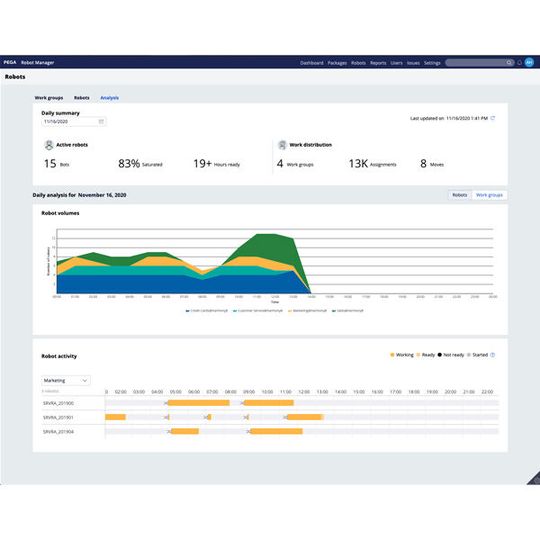Click the longest late working bar of SRVRA_201901
Image resolution: width=540 pixels, height=540 pixels.
304,417
